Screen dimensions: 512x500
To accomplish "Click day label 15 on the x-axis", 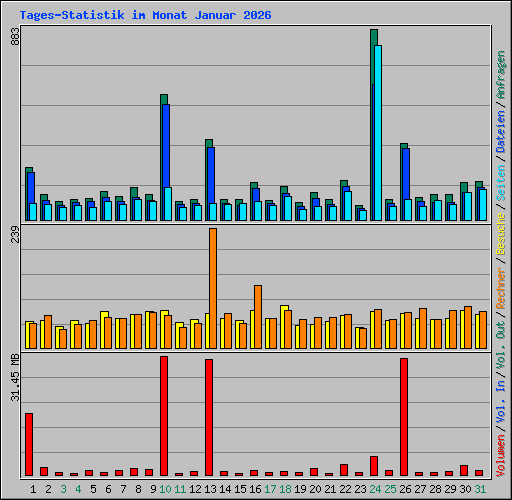I will (240, 489).
